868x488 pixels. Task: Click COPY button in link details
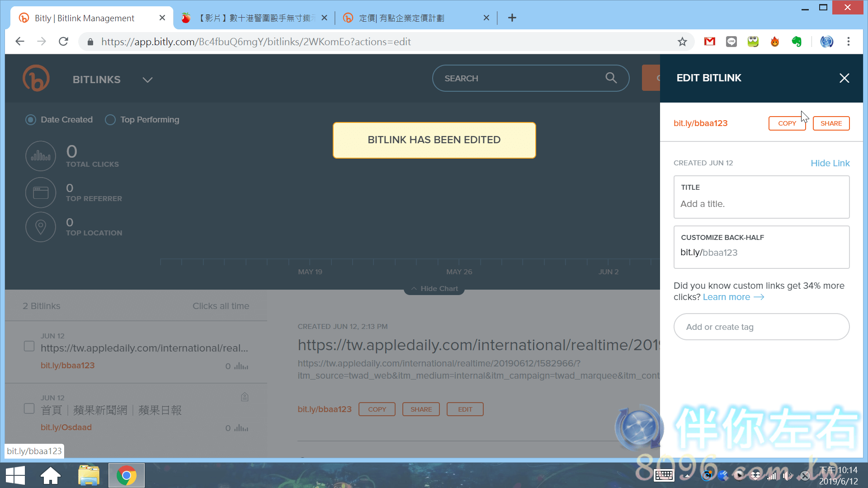377,409
